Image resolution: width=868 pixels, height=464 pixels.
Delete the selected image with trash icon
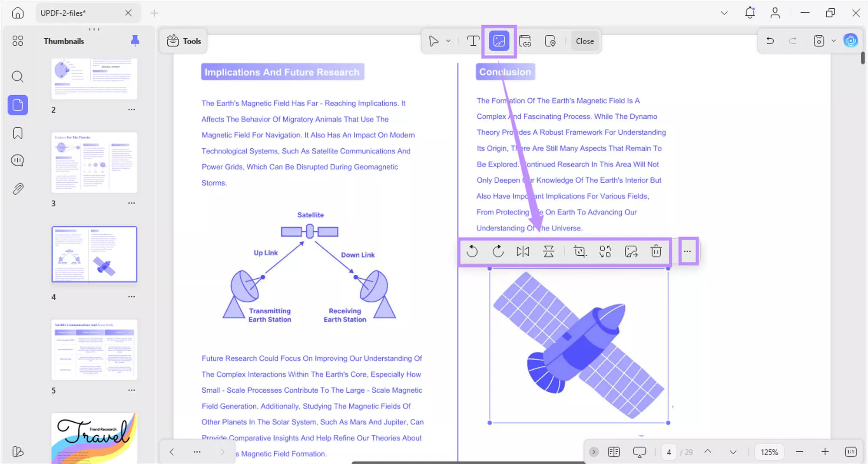click(656, 251)
